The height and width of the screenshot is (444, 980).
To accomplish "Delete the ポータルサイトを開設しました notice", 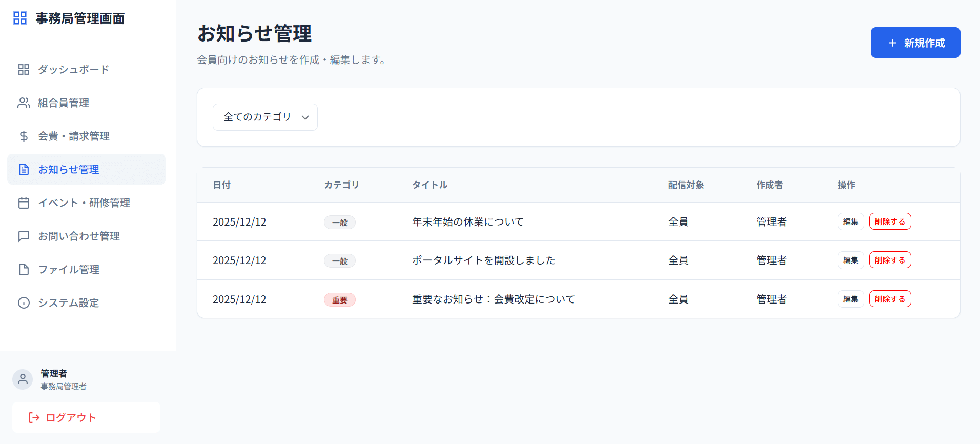I will click(x=890, y=260).
